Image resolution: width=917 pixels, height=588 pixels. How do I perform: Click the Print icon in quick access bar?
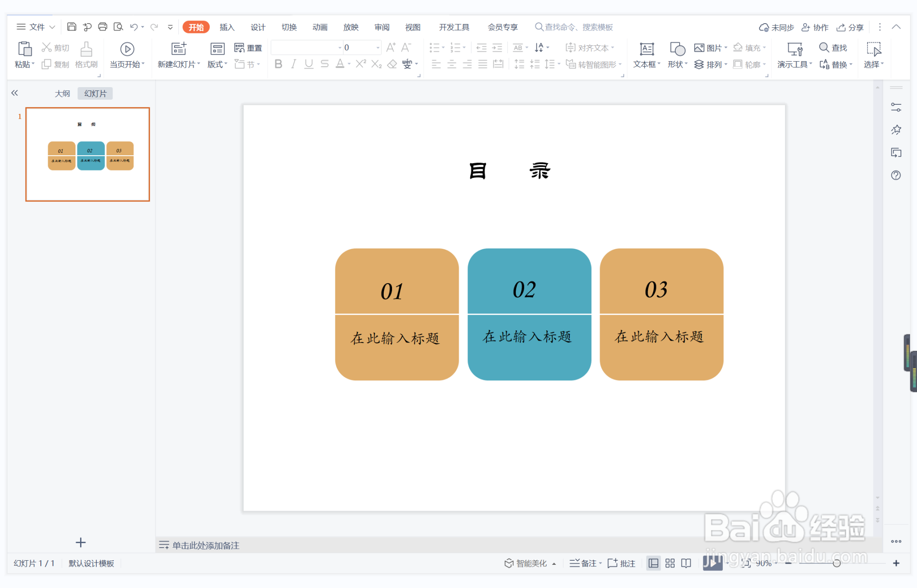[102, 27]
